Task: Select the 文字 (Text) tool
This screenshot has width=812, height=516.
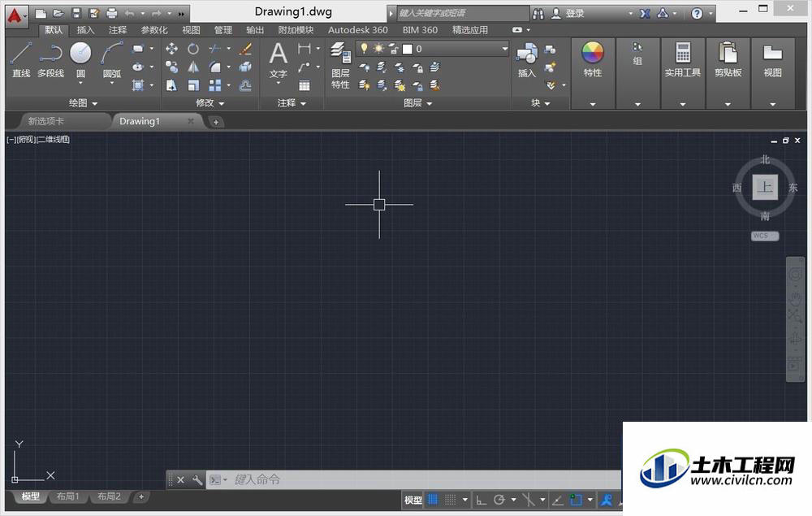Action: tap(278, 60)
